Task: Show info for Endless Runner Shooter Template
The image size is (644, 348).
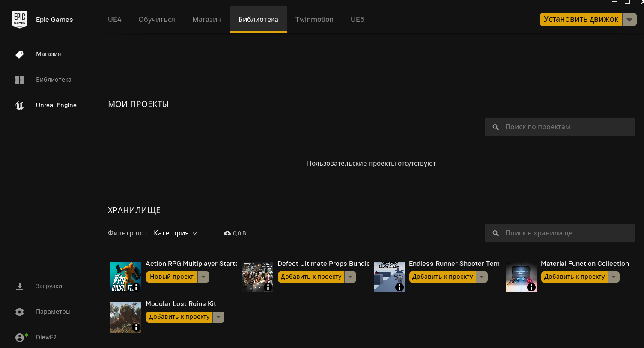Action: click(x=400, y=287)
